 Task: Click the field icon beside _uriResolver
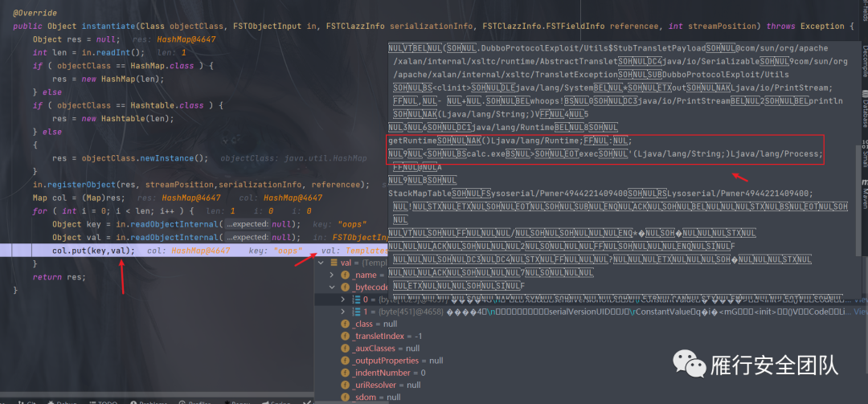[x=345, y=386]
